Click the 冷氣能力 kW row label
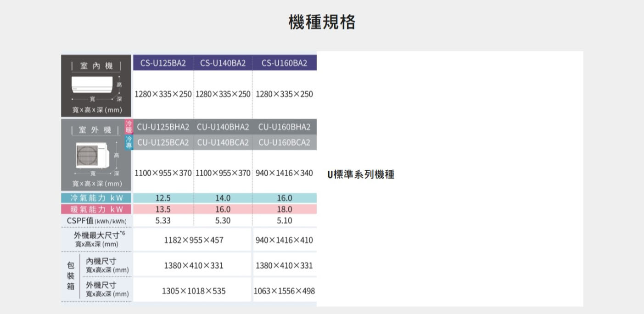Image resolution: width=644 pixels, height=314 pixels. click(x=96, y=198)
